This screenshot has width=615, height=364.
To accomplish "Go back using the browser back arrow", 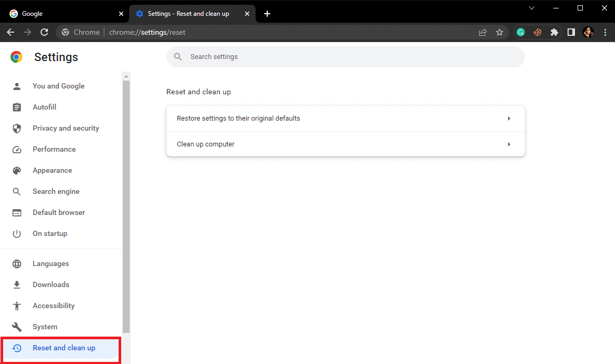I will click(11, 32).
